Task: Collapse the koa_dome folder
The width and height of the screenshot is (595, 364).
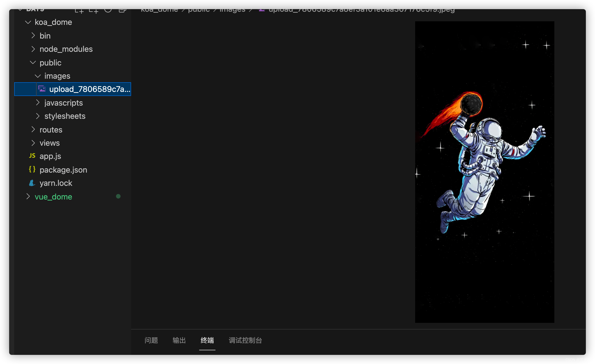Action: 28,22
